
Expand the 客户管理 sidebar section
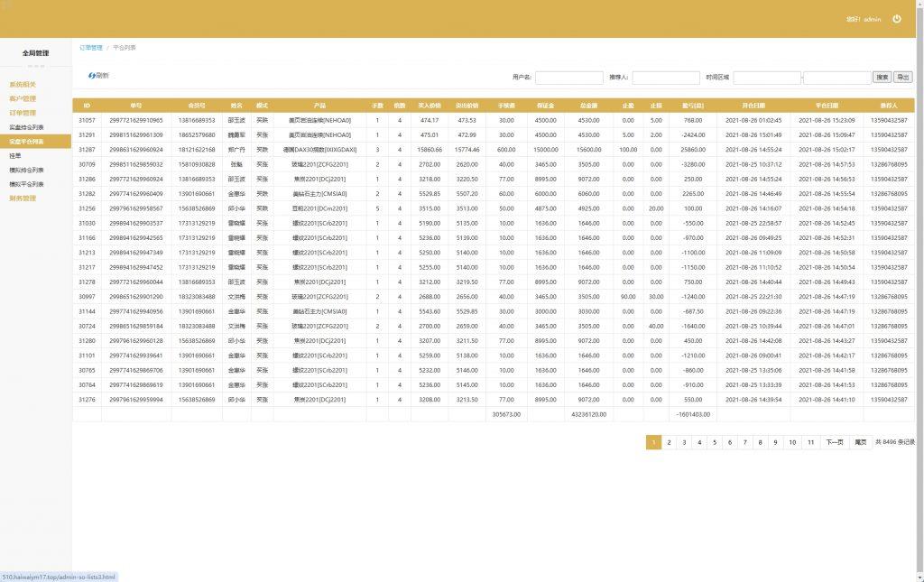pos(23,99)
